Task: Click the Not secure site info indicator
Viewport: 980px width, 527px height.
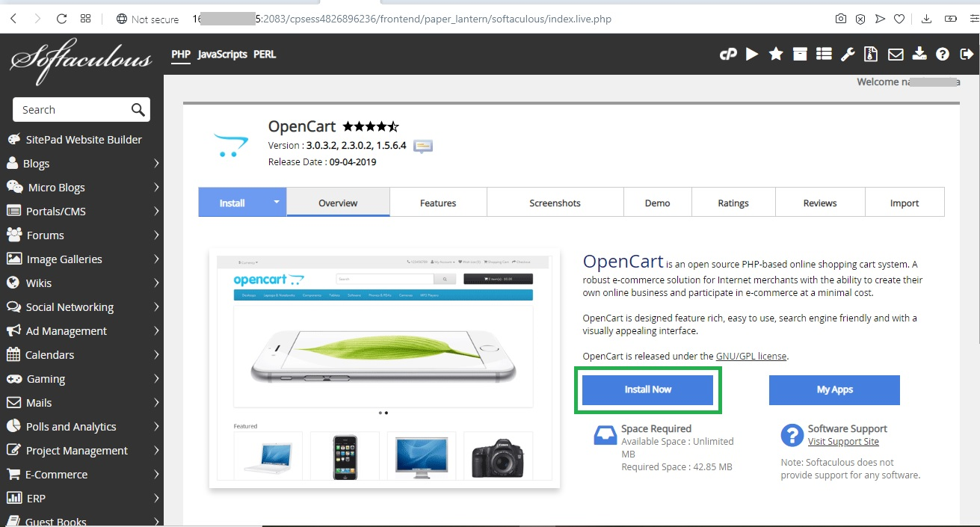Action: 147,19
